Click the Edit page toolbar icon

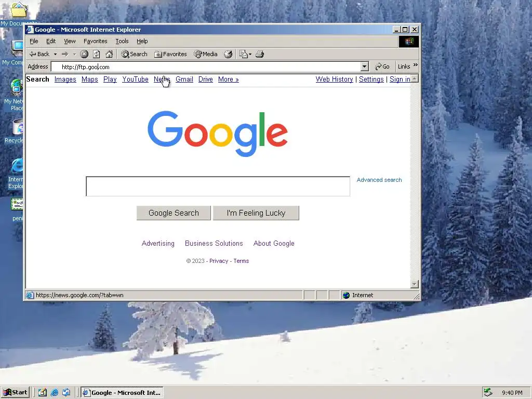(x=243, y=54)
